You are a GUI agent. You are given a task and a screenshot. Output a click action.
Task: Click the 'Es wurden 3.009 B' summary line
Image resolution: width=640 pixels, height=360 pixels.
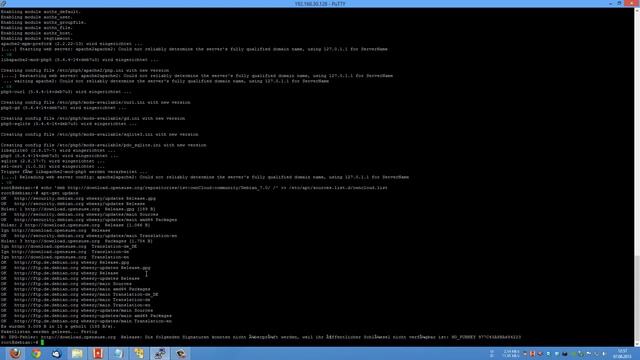pyautogui.click(x=58, y=327)
